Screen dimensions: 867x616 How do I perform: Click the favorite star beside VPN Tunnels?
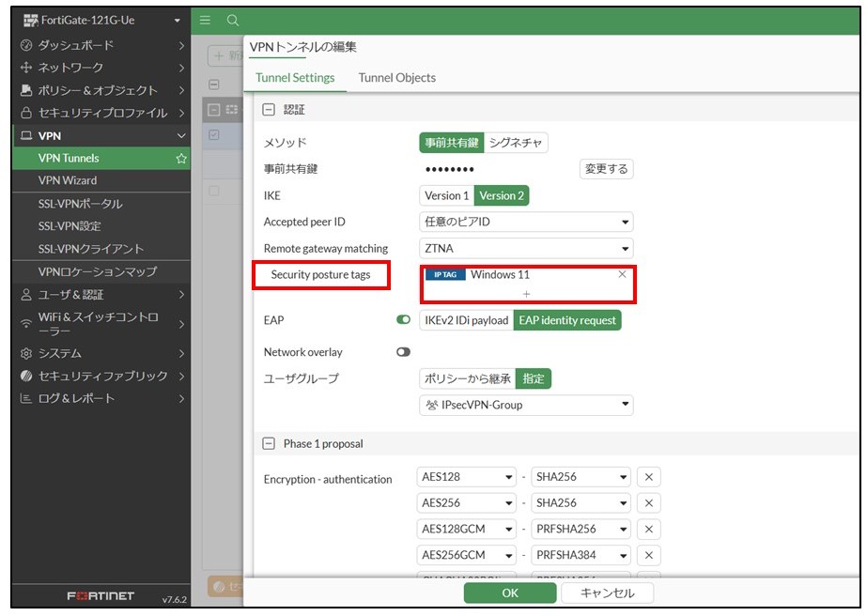point(181,159)
